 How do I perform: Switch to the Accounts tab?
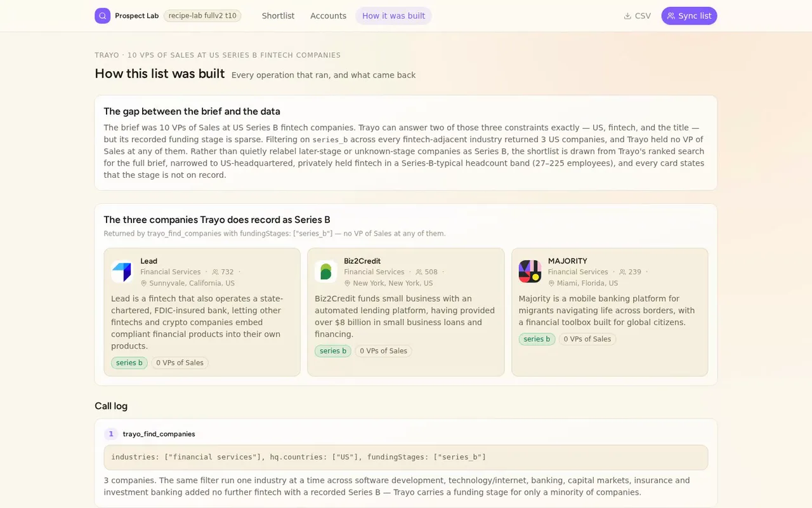coord(328,16)
